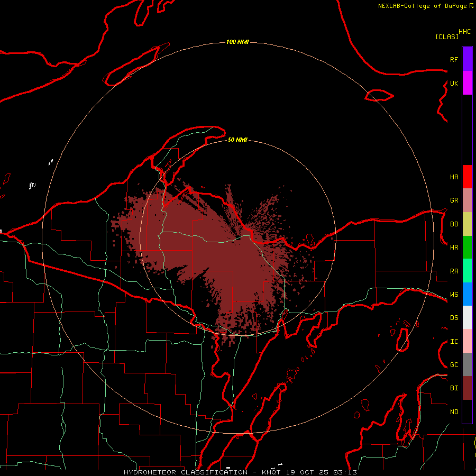
Task: Click the UK magenta legend swatch
Action: (x=467, y=83)
